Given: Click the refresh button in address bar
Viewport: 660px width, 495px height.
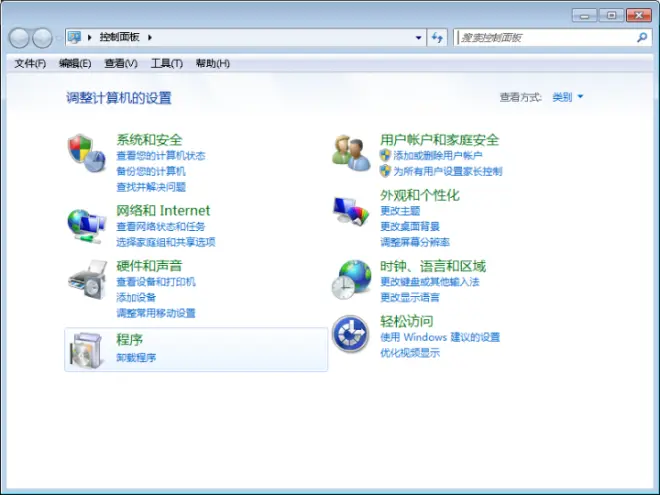Looking at the screenshot, I should pyautogui.click(x=437, y=37).
